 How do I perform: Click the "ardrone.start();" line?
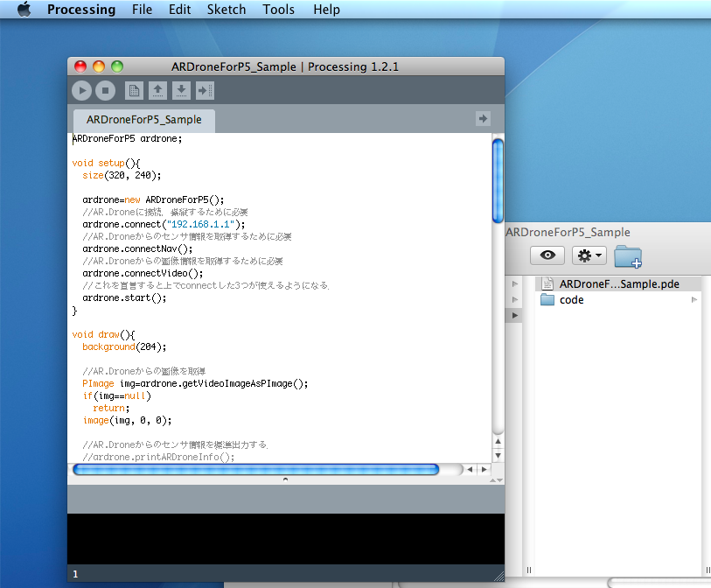tap(124, 298)
